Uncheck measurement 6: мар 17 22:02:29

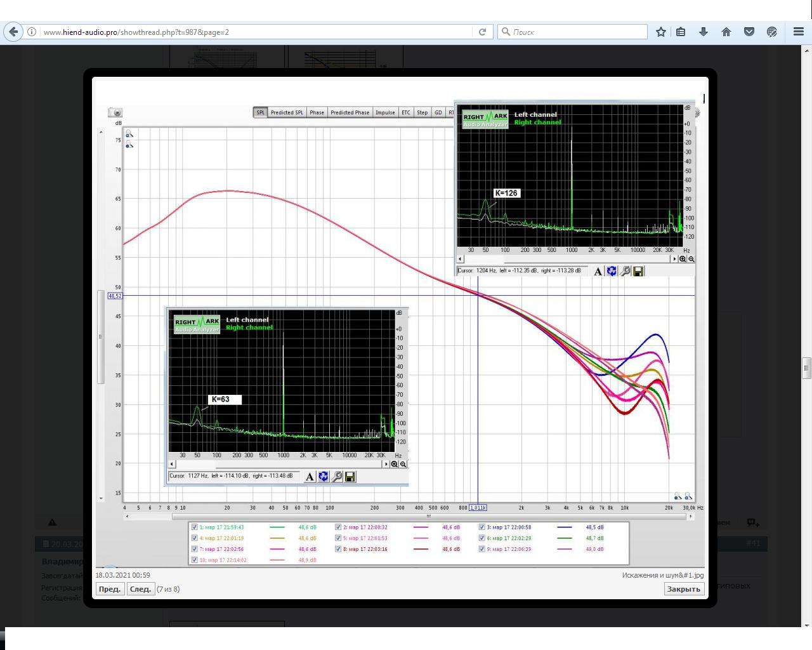482,538
